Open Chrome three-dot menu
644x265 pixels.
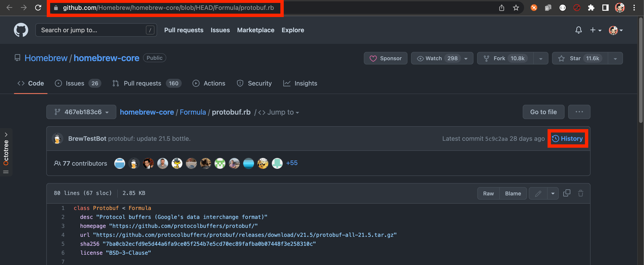coord(634,8)
